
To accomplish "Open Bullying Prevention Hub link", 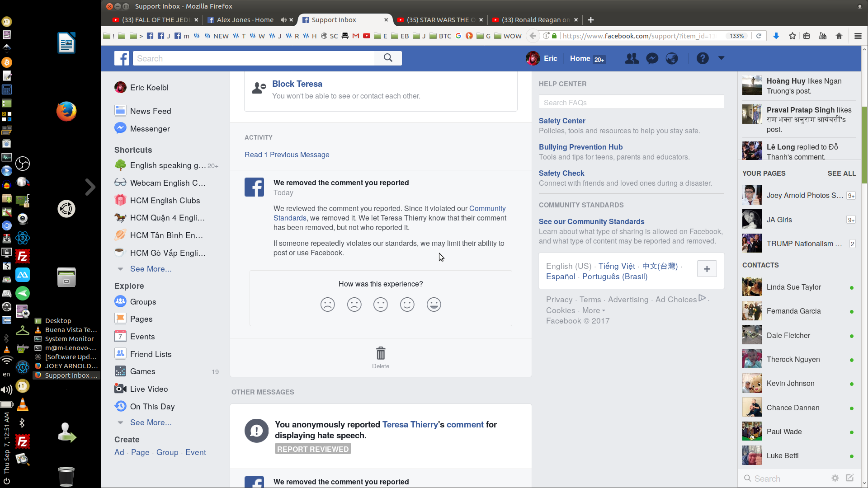I will click(580, 147).
